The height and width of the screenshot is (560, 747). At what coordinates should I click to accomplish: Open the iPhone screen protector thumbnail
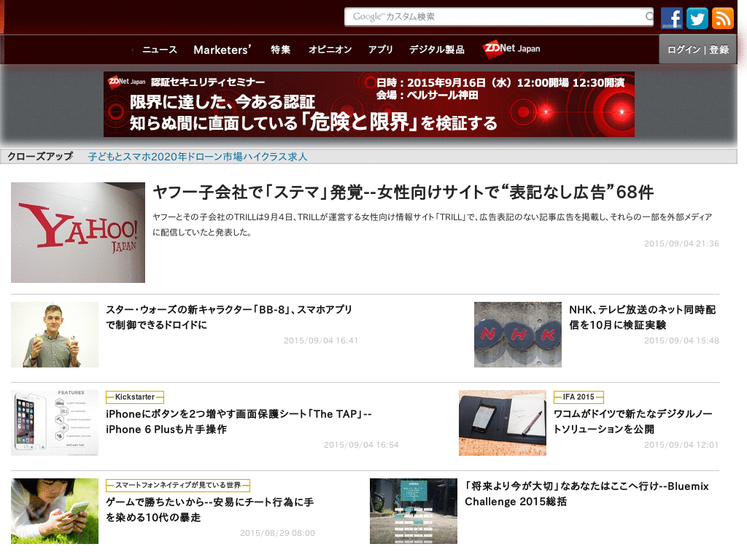tap(55, 423)
